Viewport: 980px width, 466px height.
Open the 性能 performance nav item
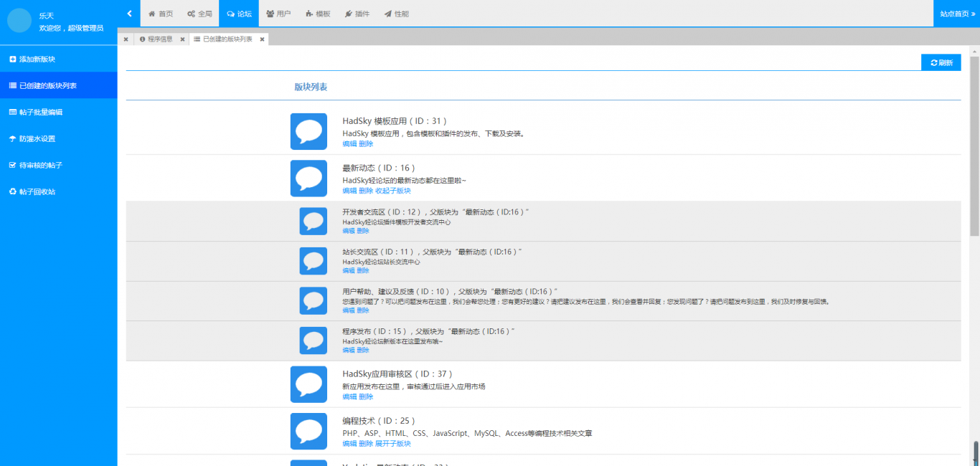coord(397,14)
